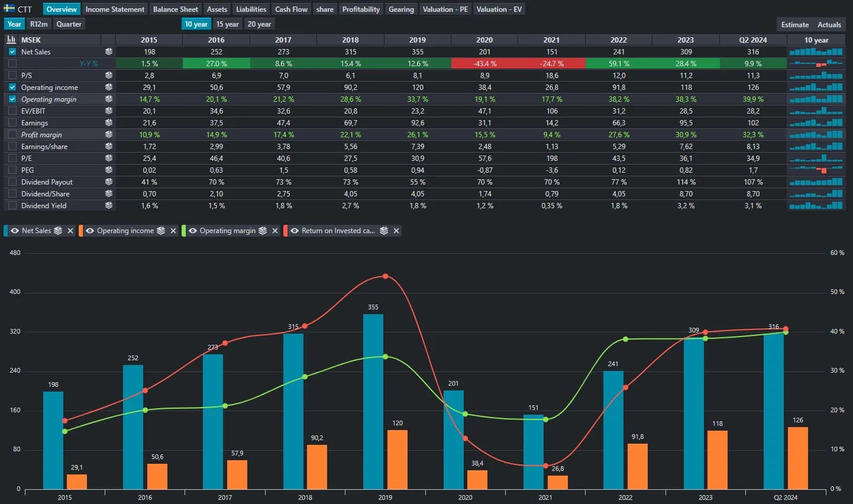Viewport: 853px width, 504px height.
Task: Click the Net Sales sparkline thumbnail
Action: click(816, 51)
